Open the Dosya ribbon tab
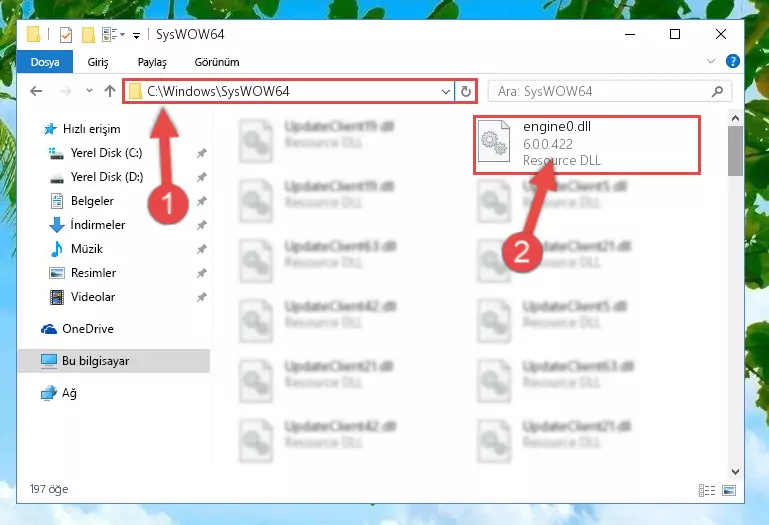Image resolution: width=769 pixels, height=525 pixels. tap(45, 62)
